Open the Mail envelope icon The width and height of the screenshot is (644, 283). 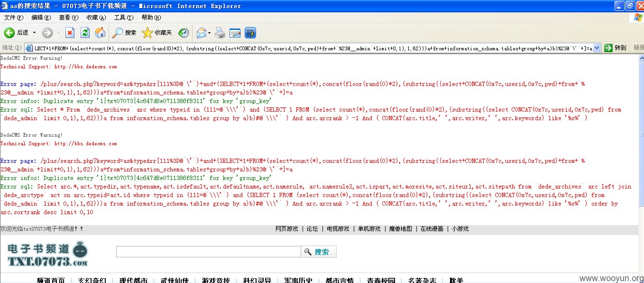tap(201, 33)
